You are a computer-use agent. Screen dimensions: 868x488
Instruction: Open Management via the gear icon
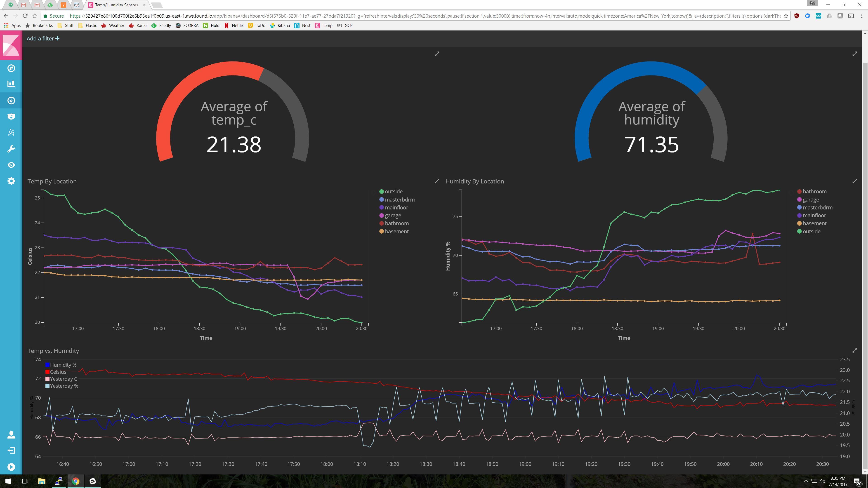click(11, 181)
